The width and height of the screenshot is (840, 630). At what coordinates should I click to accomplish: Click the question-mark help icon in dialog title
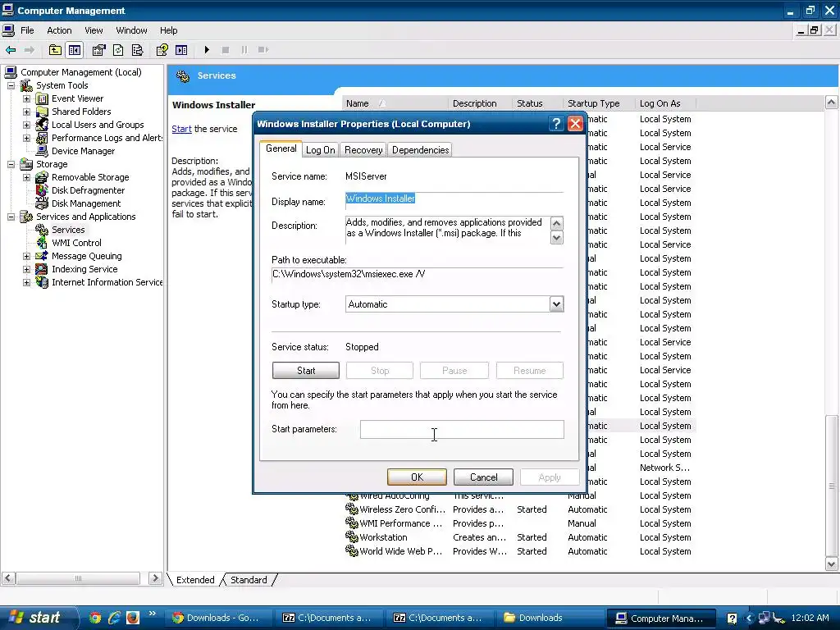click(x=557, y=124)
